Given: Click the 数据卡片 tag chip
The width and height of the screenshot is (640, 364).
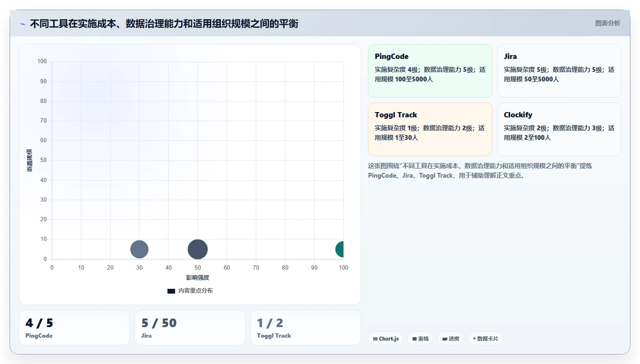Looking at the screenshot, I should [485, 339].
